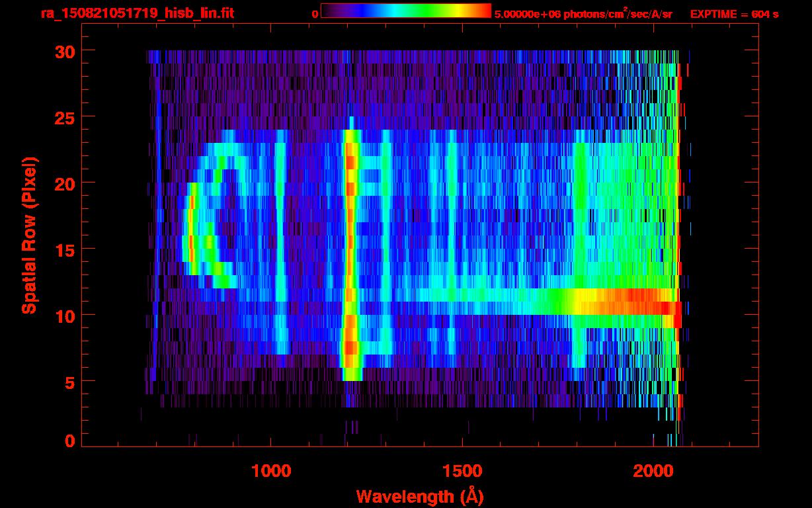Click the color bar minimum label 0
Image resolution: width=812 pixels, height=508 pixels.
coord(315,14)
